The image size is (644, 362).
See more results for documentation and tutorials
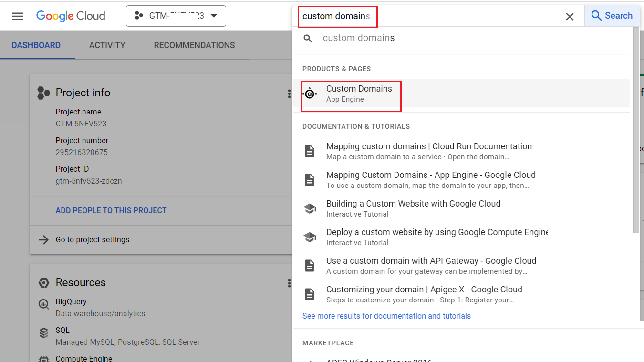click(x=386, y=316)
